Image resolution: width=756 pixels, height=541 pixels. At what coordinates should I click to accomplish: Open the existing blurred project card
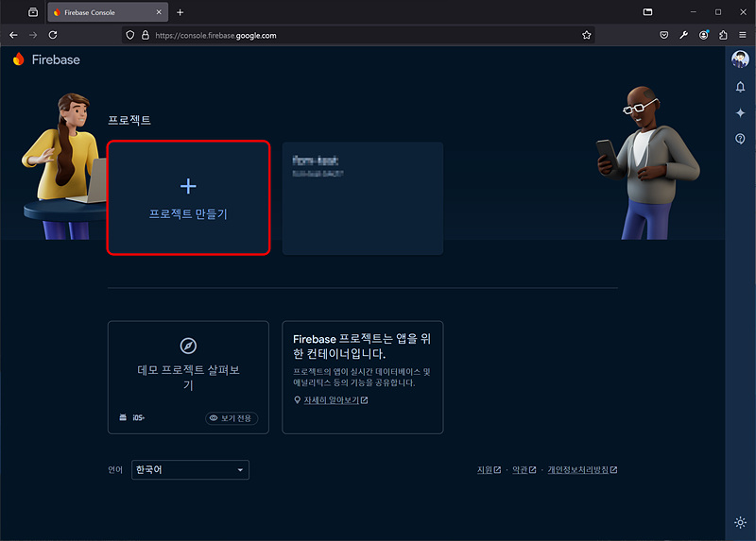pos(363,198)
